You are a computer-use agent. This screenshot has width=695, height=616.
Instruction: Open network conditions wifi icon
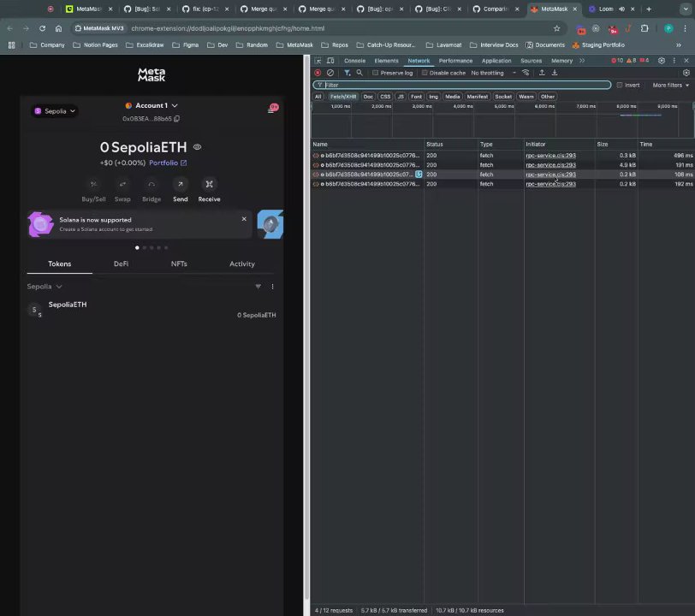click(526, 73)
